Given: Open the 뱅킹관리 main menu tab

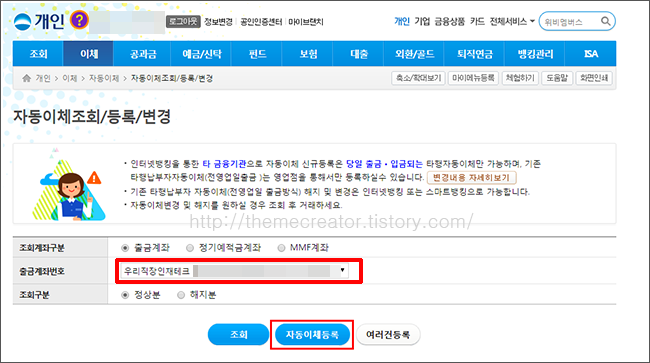Looking at the screenshot, I should click(535, 53).
